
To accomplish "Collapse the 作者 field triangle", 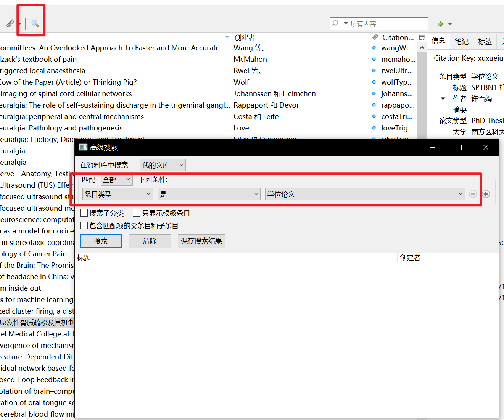I will 443,98.
